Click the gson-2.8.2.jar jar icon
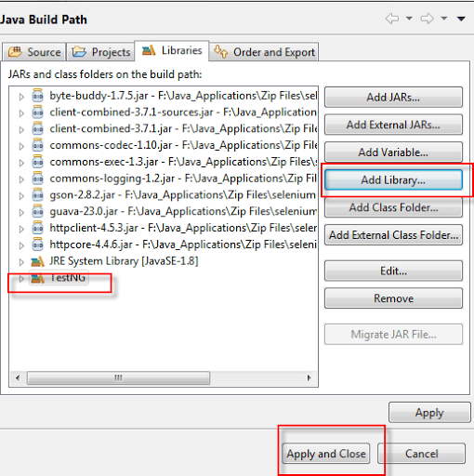This screenshot has height=476, width=474. (38, 194)
